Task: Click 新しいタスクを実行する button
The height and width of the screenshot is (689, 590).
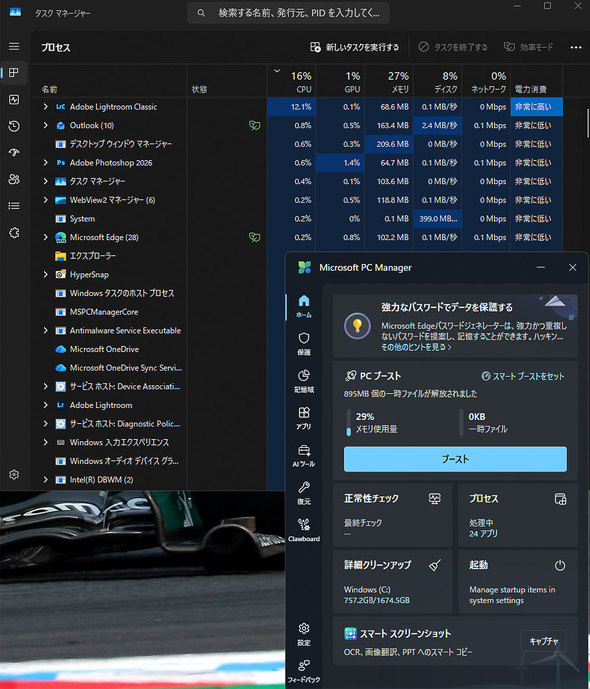Action: pyautogui.click(x=355, y=47)
